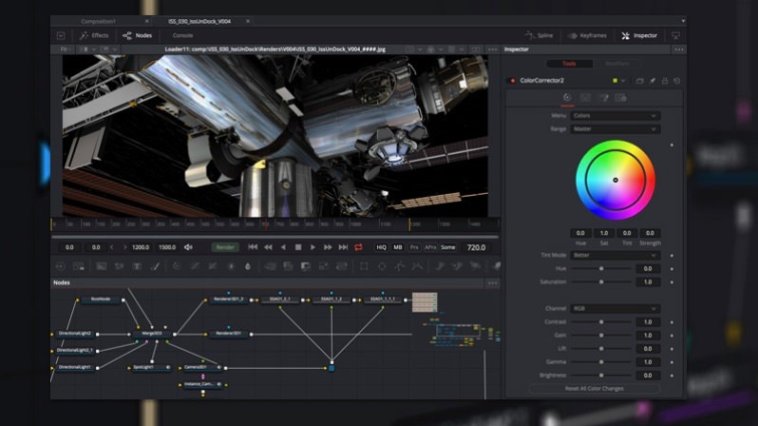Step forward one frame

coord(328,247)
